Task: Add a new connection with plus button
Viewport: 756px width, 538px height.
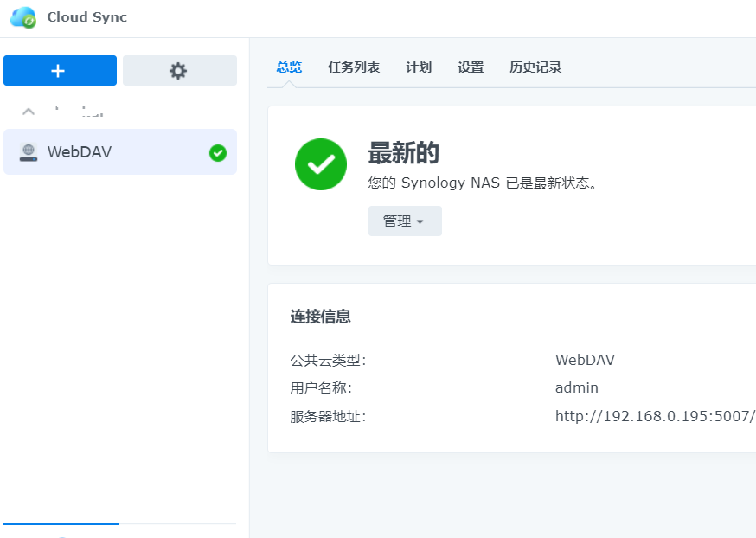Action: (60, 70)
